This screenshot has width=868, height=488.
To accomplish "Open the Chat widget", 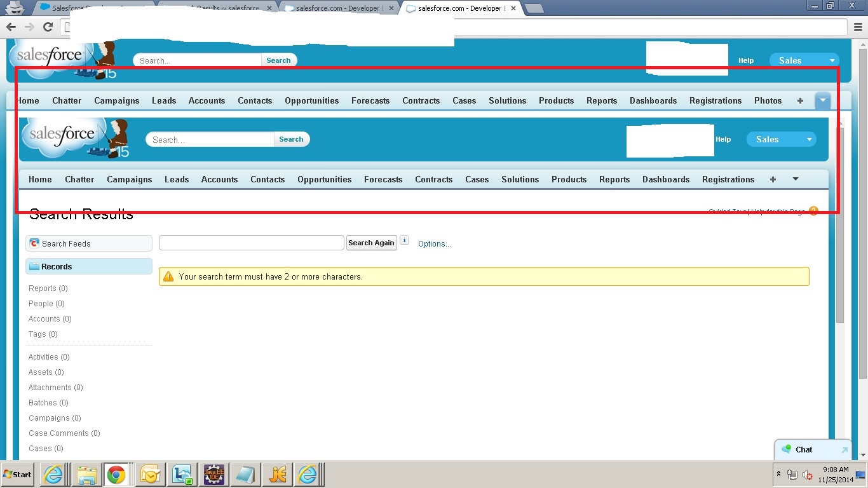I will (813, 450).
